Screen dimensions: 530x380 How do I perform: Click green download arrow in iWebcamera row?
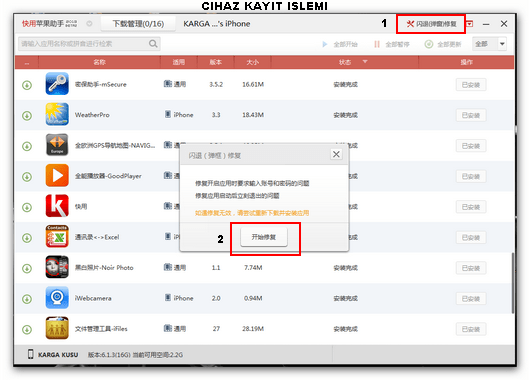(27, 299)
